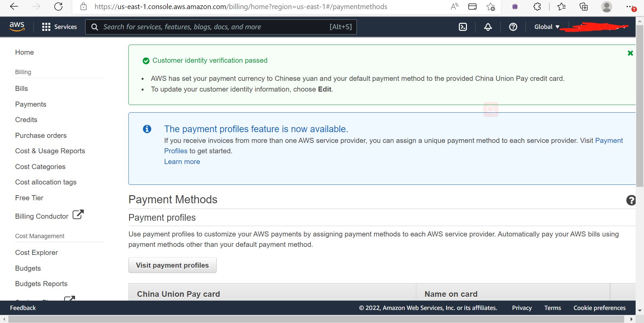Open Cost Explorer in sidebar

[36, 253]
